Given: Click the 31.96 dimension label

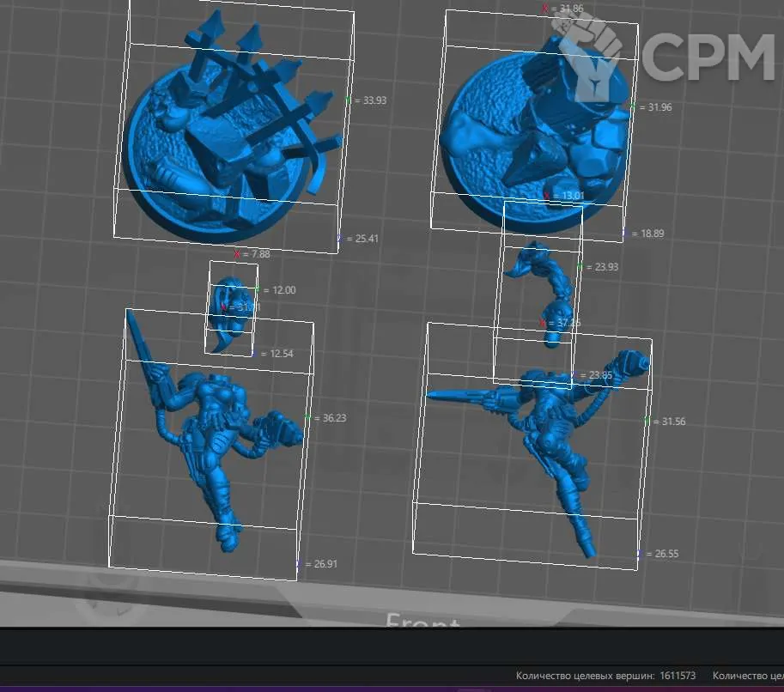Looking at the screenshot, I should tap(659, 107).
